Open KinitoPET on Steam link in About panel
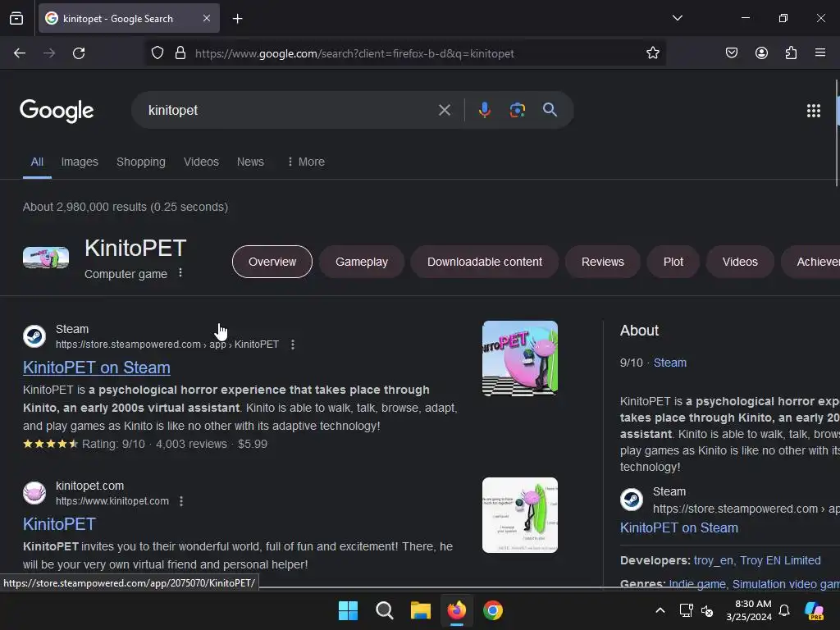Screen dimensions: 840x630 click(678, 527)
